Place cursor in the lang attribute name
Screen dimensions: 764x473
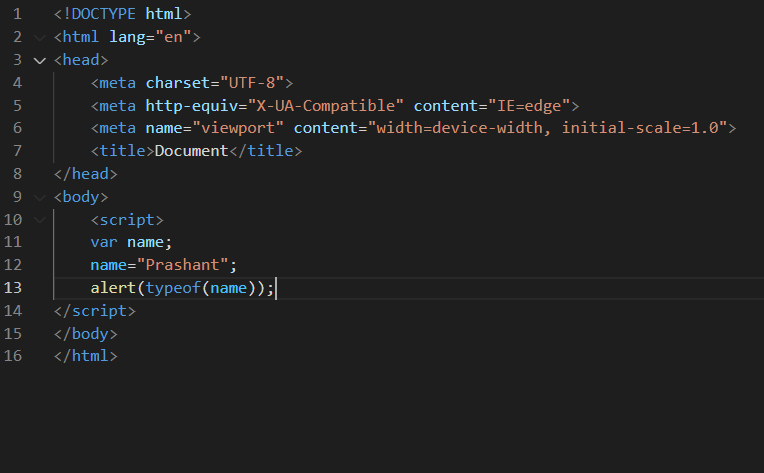127,38
